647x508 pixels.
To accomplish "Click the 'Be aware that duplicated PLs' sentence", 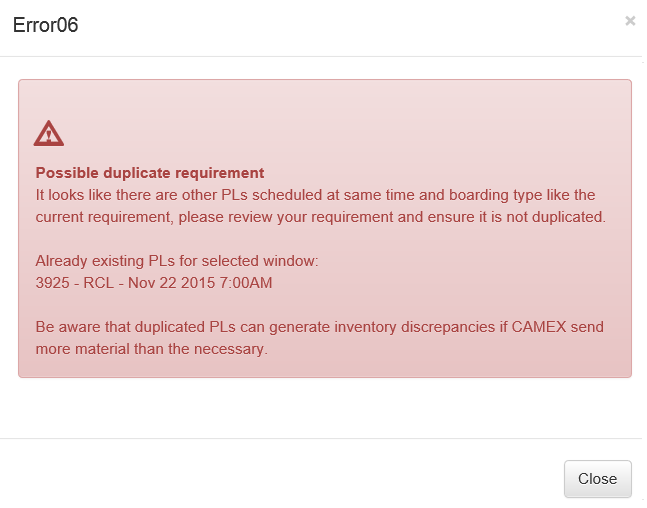I will [x=320, y=327].
